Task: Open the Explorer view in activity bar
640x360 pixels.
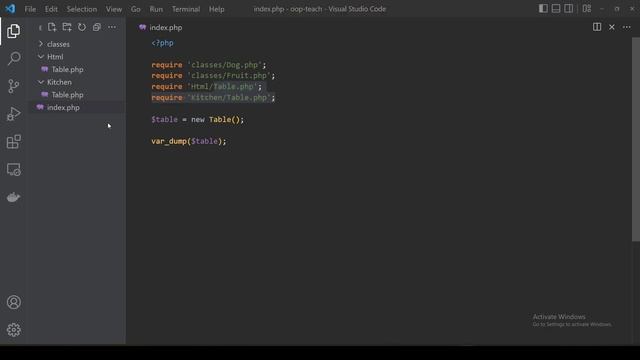Action: click(x=13, y=31)
